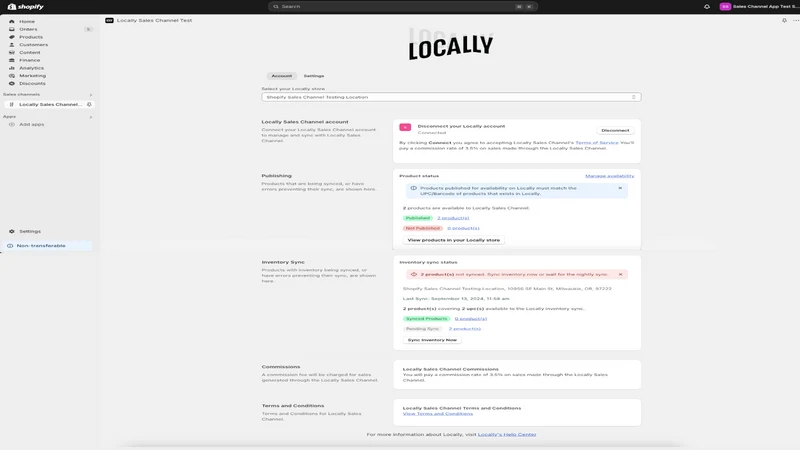Open Customers in sidebar

pos(33,44)
